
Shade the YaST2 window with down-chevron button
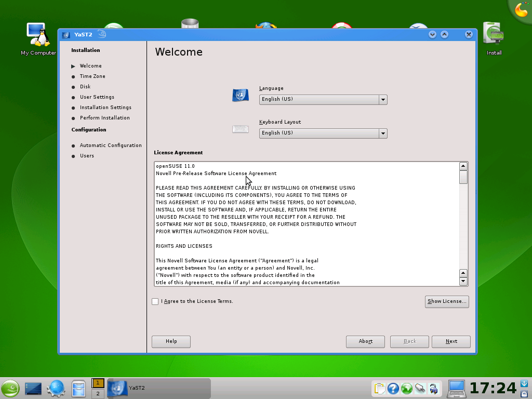click(432, 34)
